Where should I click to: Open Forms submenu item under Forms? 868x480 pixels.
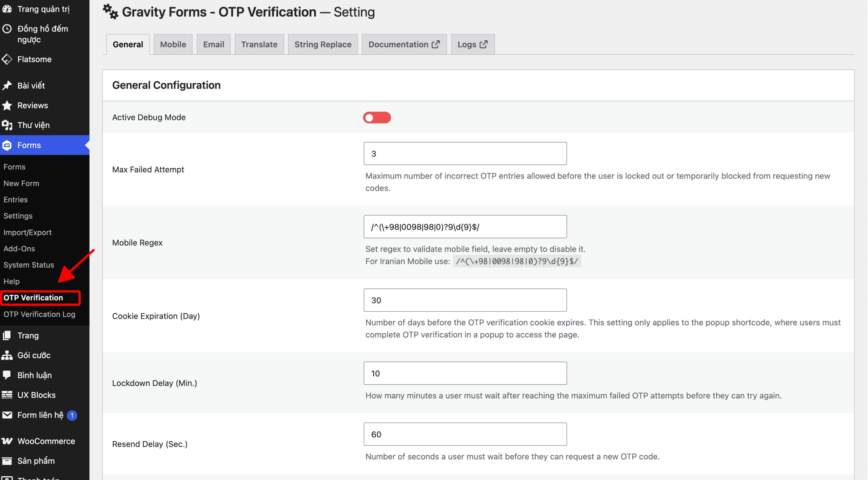(15, 167)
